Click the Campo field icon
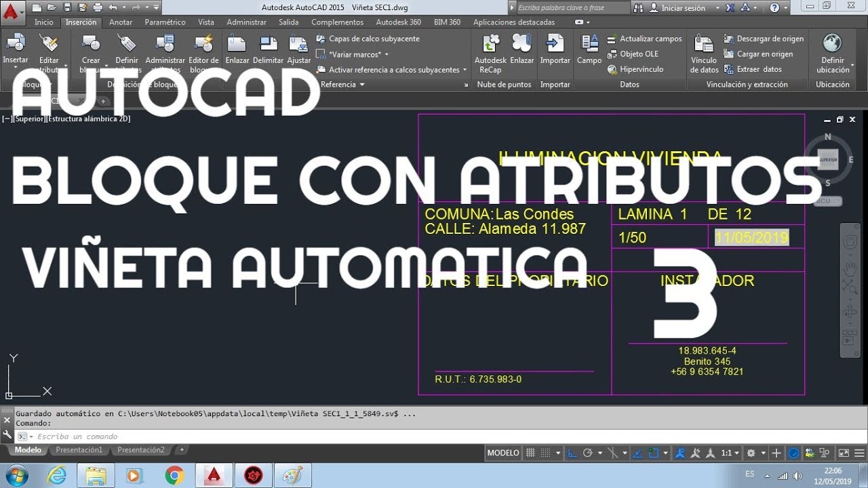This screenshot has height=488, width=868. coord(589,44)
